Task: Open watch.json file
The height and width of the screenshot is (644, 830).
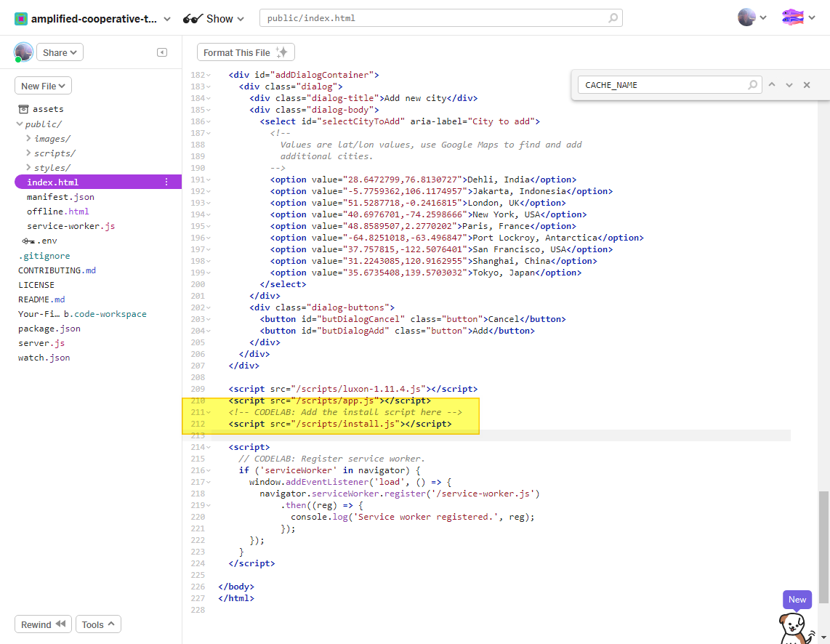Action: pos(44,358)
